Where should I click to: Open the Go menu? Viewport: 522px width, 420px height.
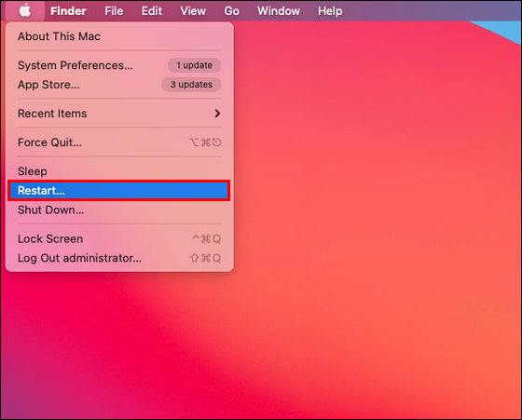pos(231,11)
